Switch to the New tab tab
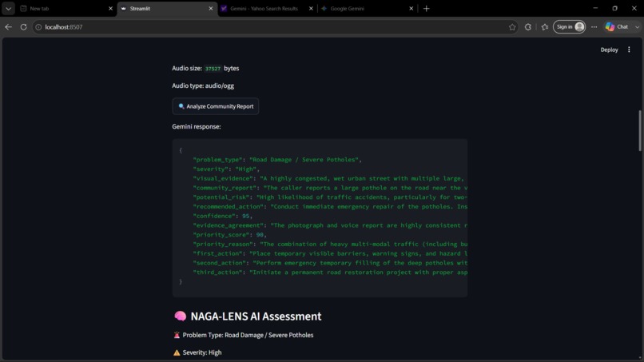 pos(66,8)
